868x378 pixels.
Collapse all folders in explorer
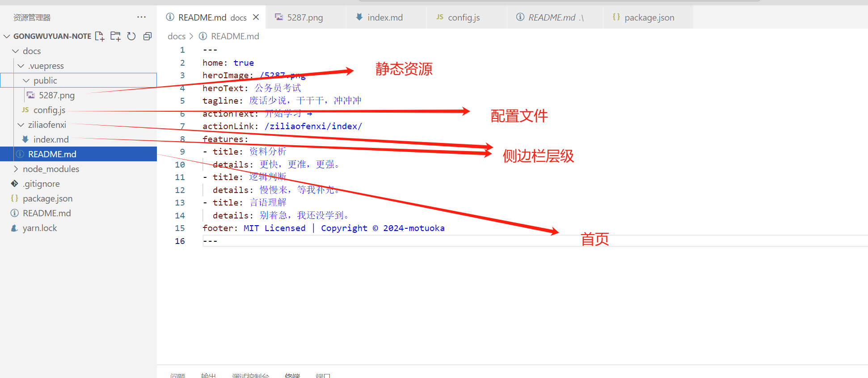pos(147,36)
